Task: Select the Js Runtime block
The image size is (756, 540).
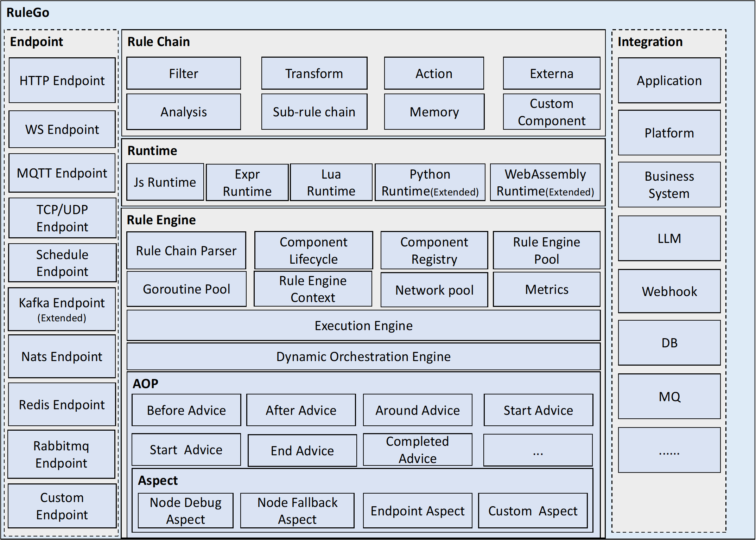Action: click(165, 182)
